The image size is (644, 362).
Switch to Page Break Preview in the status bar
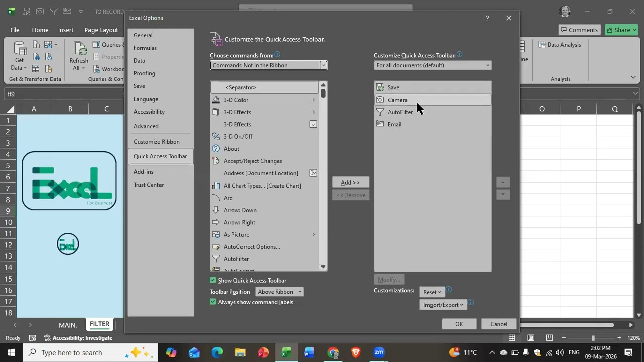[x=549, y=338]
